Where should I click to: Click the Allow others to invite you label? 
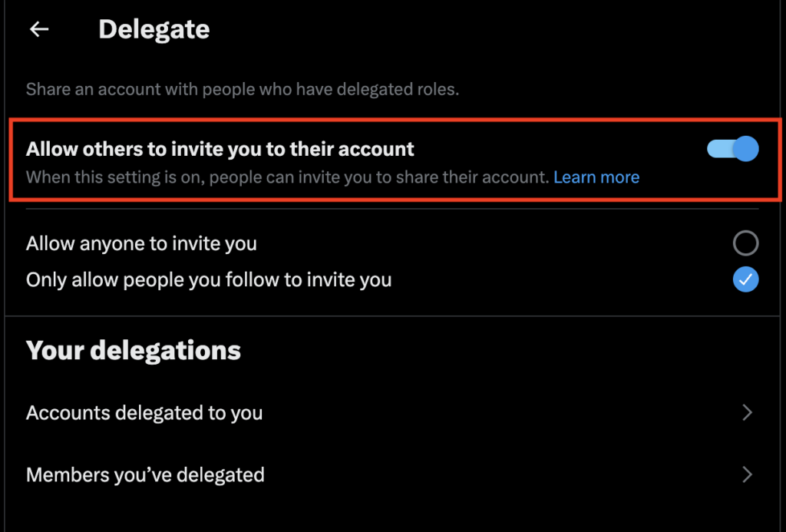click(x=220, y=149)
